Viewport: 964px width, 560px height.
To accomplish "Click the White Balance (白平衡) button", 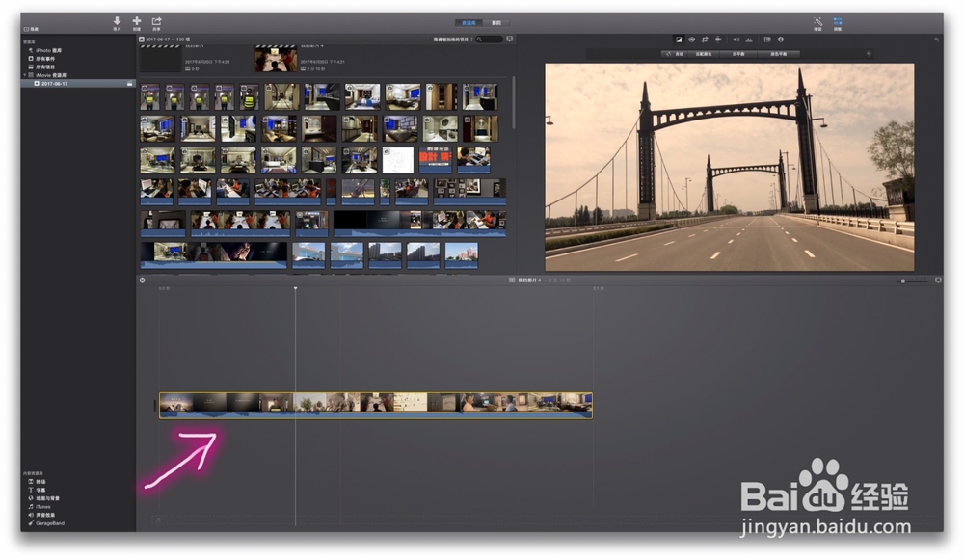I will 738,54.
